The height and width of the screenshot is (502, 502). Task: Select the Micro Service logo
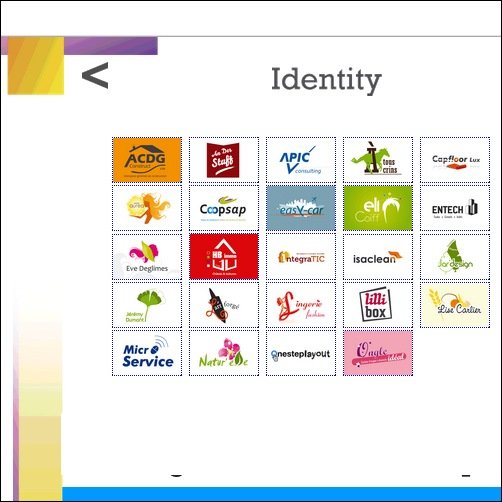coord(147,353)
